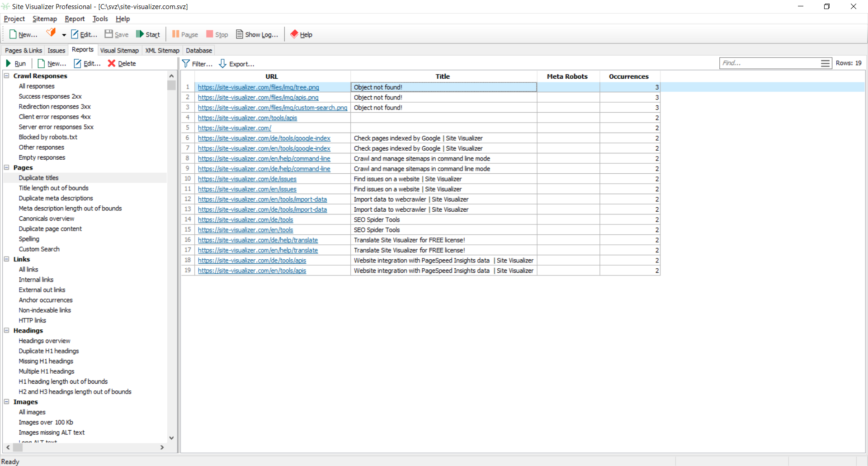Delete the selected report with the red X
This screenshot has height=466, width=868.
point(112,63)
